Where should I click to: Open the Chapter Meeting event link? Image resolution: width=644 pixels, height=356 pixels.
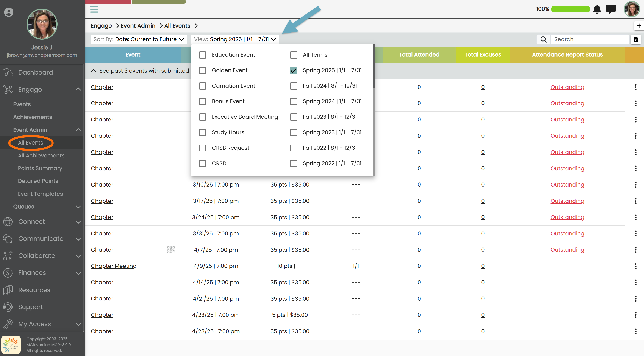pos(114,266)
